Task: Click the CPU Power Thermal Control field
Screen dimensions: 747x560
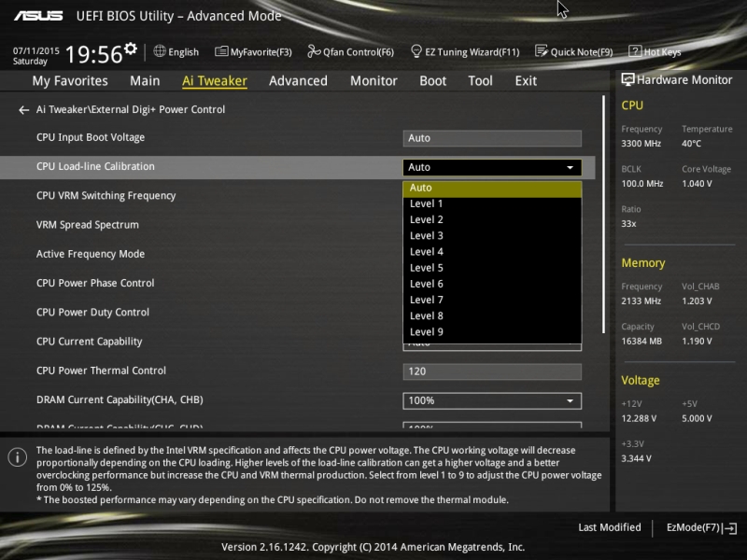Action: 492,371
